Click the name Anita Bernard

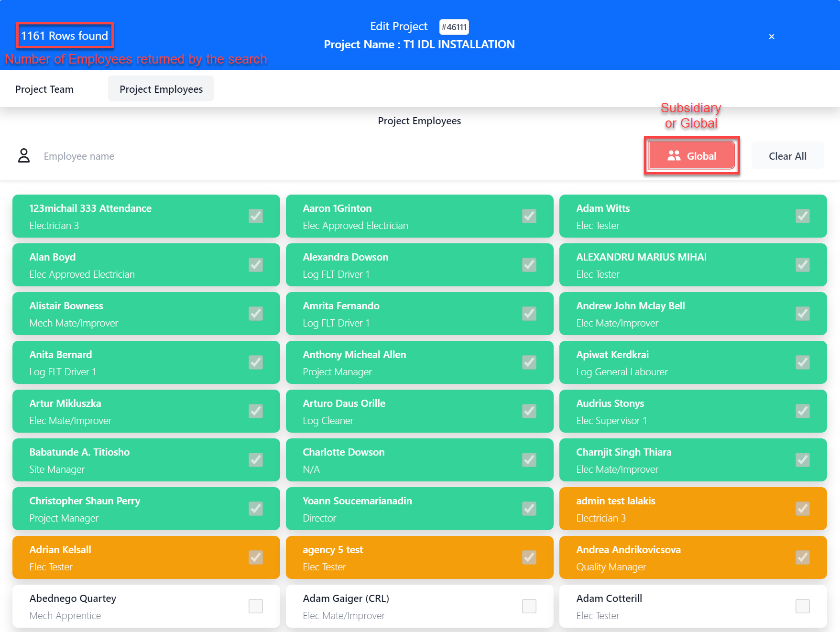coord(61,355)
